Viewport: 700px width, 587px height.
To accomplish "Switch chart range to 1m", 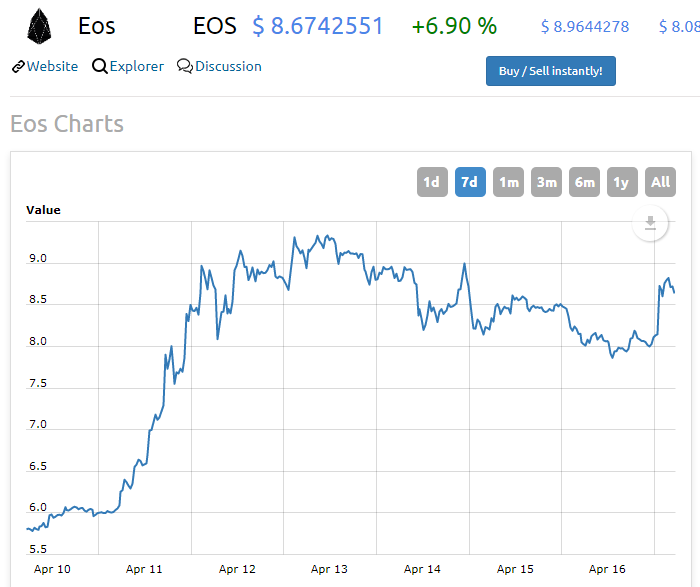I will (508, 182).
